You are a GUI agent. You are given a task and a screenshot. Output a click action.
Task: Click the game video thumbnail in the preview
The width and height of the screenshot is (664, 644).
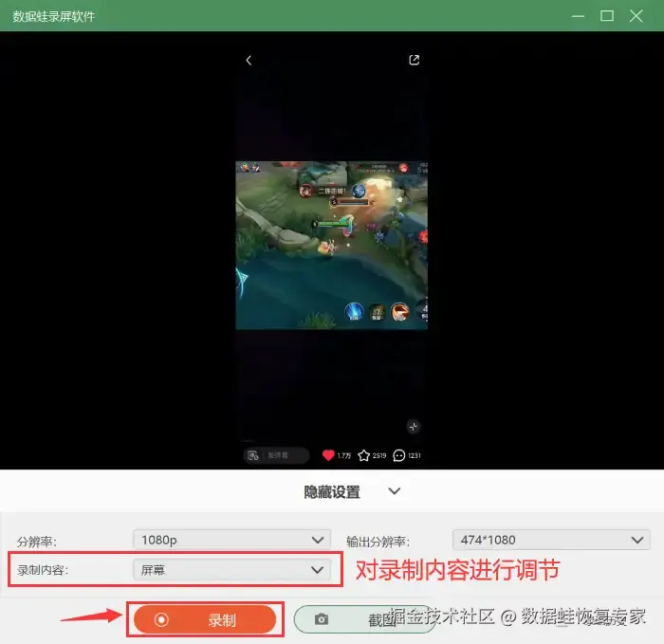tap(332, 245)
